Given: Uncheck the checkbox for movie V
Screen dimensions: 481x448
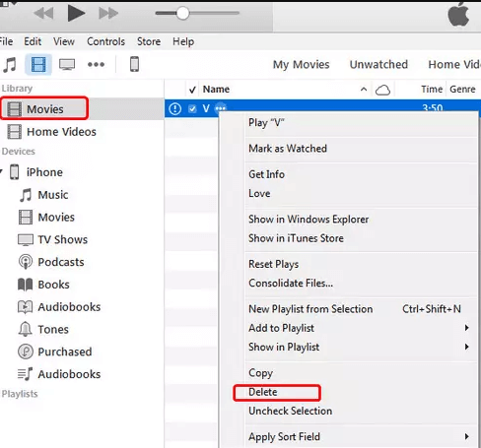Looking at the screenshot, I should click(x=192, y=108).
